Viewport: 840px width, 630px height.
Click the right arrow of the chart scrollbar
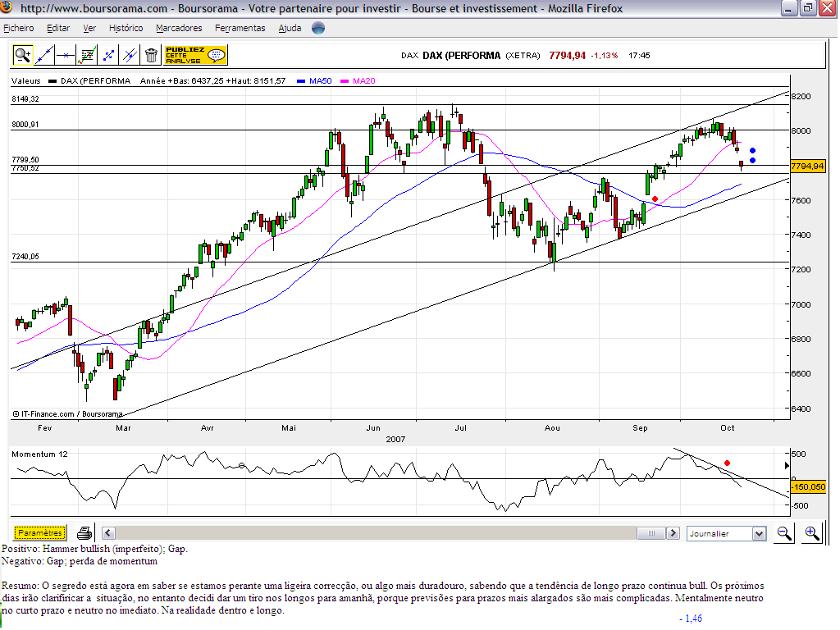[673, 533]
